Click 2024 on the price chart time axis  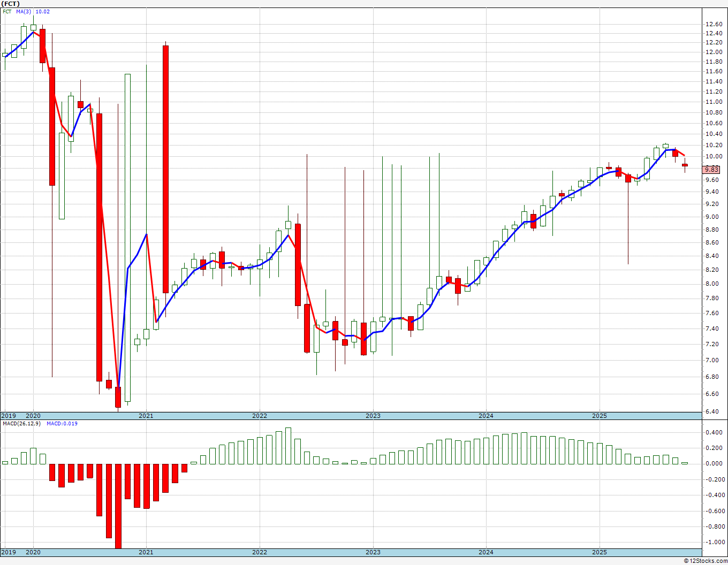click(x=486, y=416)
